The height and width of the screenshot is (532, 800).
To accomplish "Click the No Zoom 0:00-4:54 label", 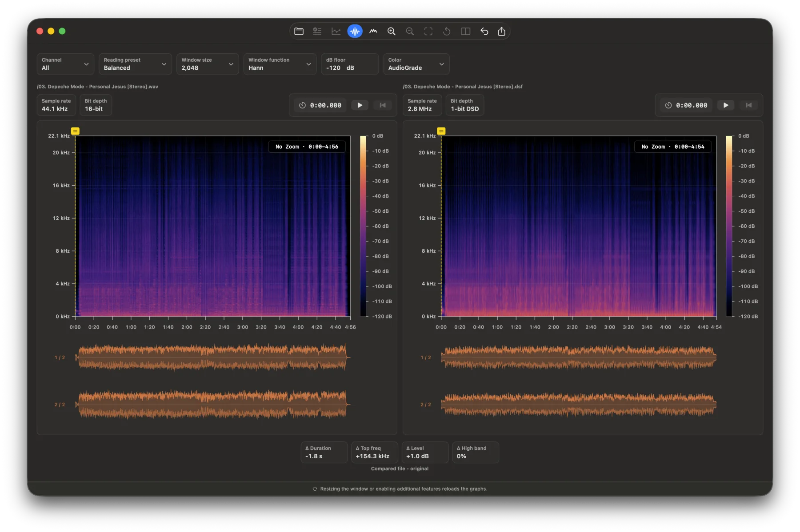I will click(673, 147).
